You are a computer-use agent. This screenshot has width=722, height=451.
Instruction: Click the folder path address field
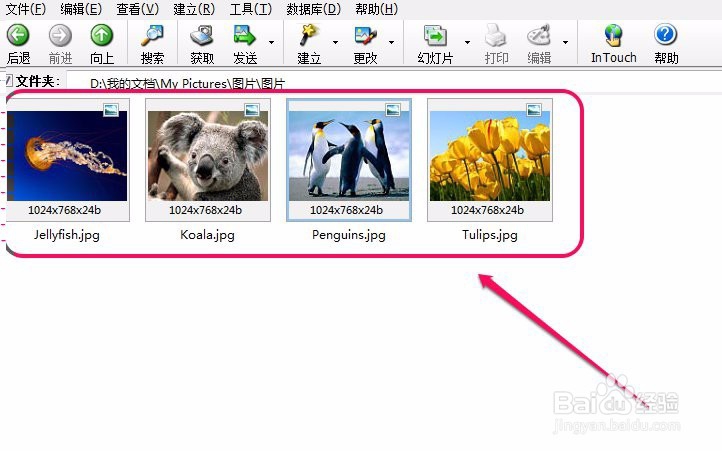coord(394,83)
